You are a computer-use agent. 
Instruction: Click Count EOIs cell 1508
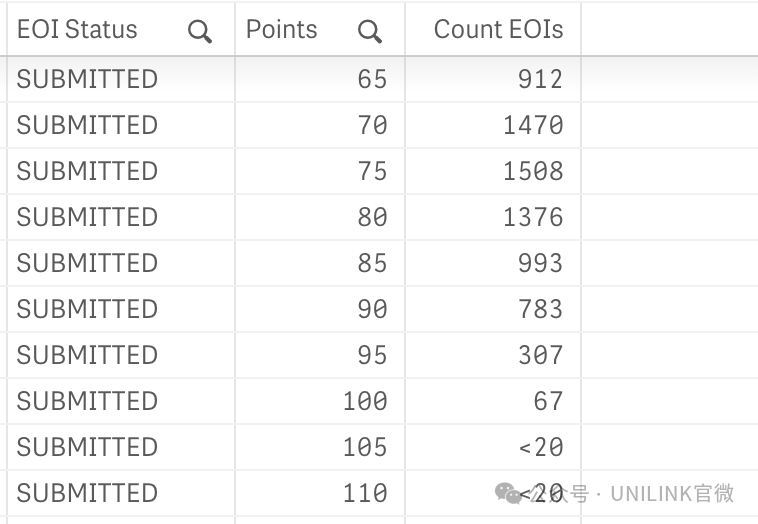pos(533,171)
